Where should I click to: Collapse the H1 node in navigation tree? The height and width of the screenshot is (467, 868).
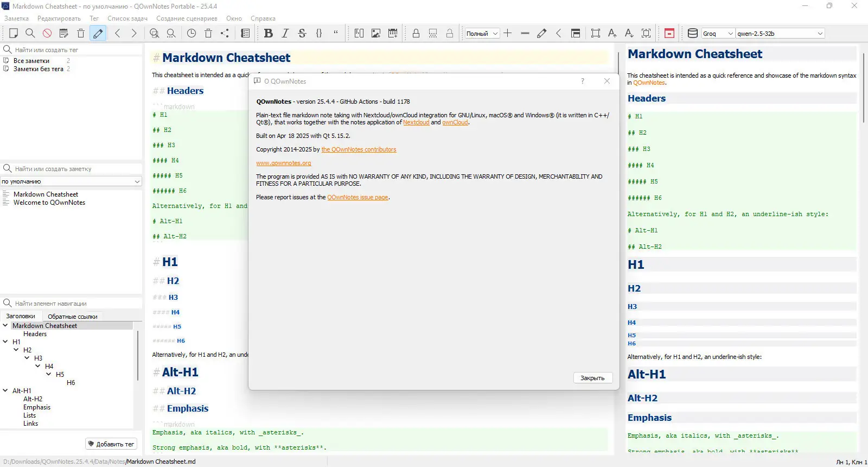coord(5,342)
